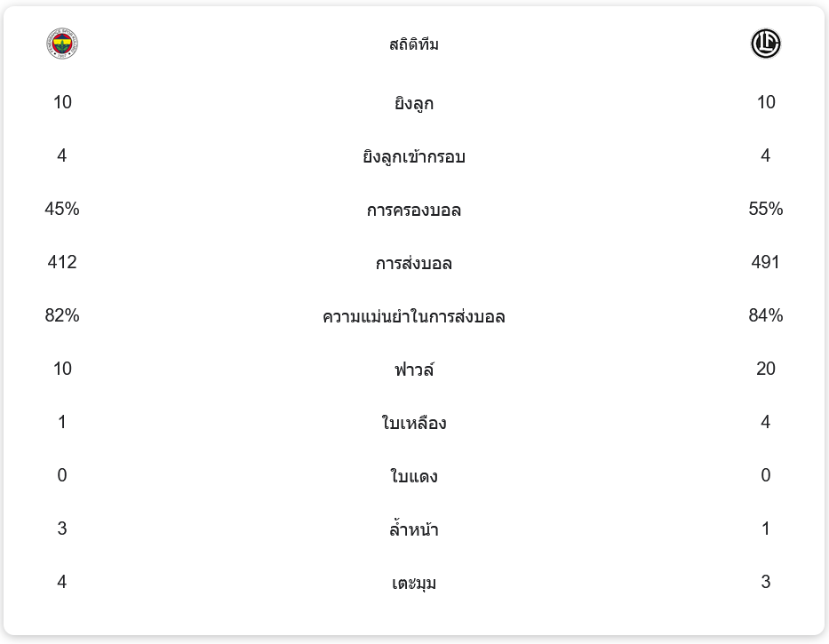Click the ความแม่นยำในการส่งบอล label

coord(414,316)
